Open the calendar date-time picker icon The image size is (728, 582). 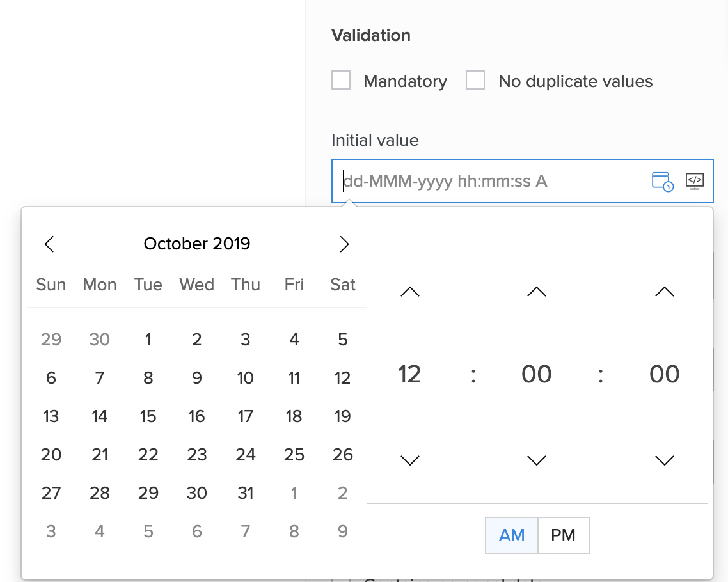[661, 182]
